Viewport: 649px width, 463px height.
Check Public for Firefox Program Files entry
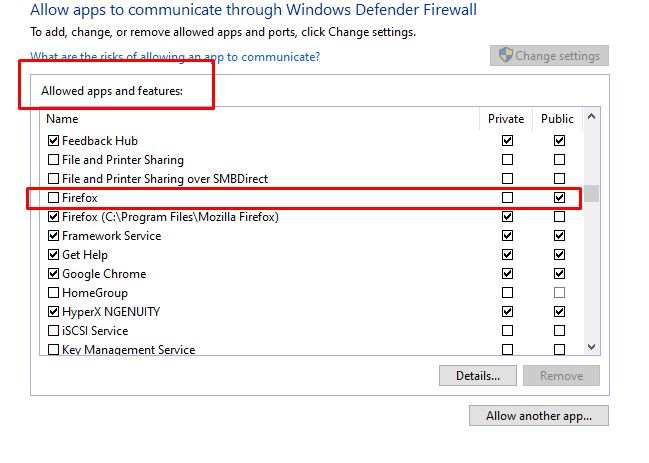click(x=559, y=217)
